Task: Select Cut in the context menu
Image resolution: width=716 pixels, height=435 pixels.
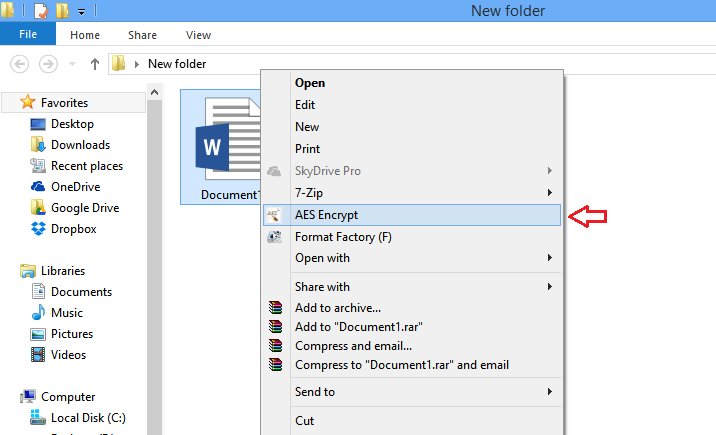Action: coord(305,421)
